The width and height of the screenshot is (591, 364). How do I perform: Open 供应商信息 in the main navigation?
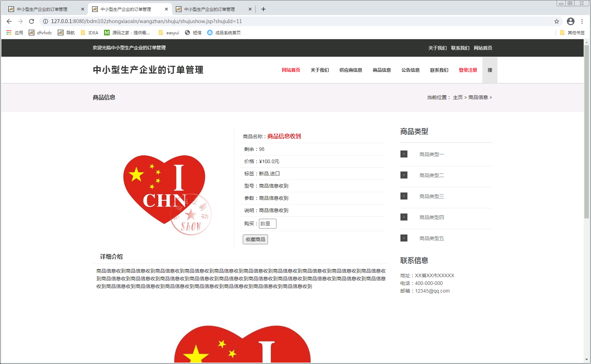tap(351, 70)
